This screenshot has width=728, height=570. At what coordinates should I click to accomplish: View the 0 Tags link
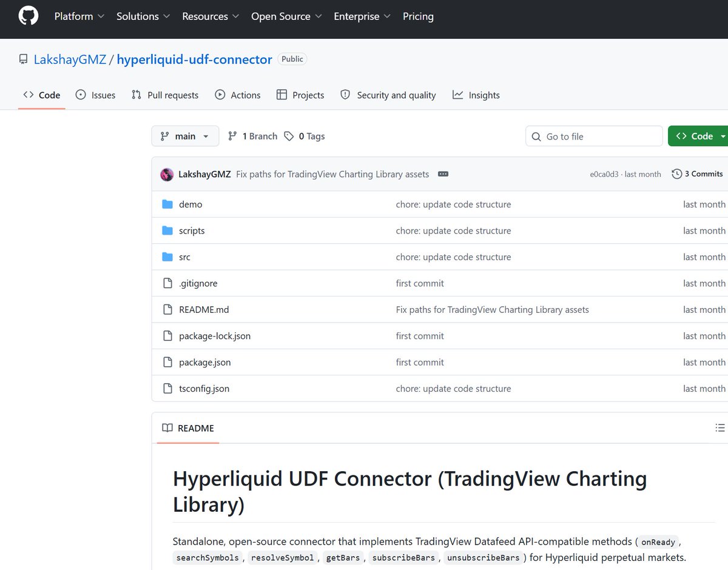[305, 136]
